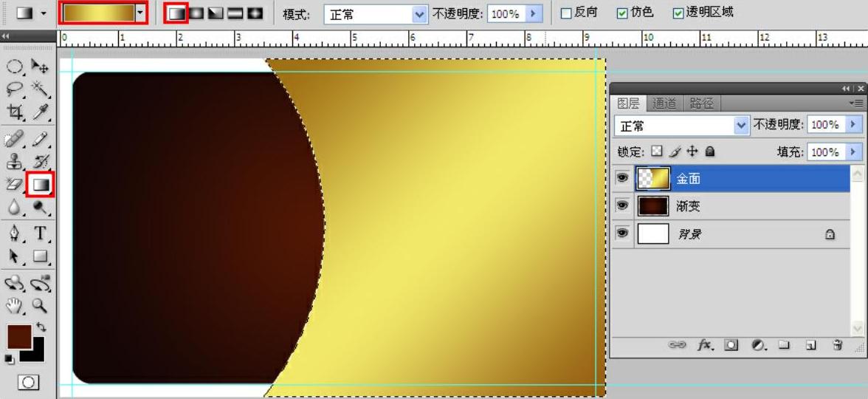Screen dimensions: 868x399
Task: Choose the radial gradient style icon
Action: 196,13
